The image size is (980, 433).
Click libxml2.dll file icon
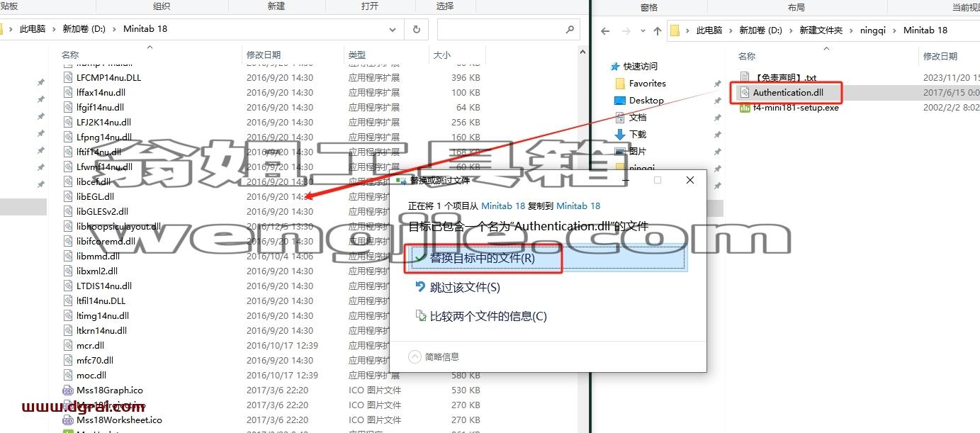68,271
